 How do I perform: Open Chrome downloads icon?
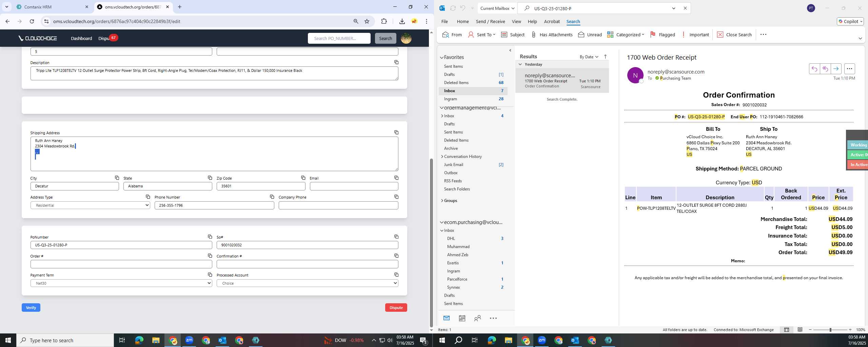pos(402,21)
